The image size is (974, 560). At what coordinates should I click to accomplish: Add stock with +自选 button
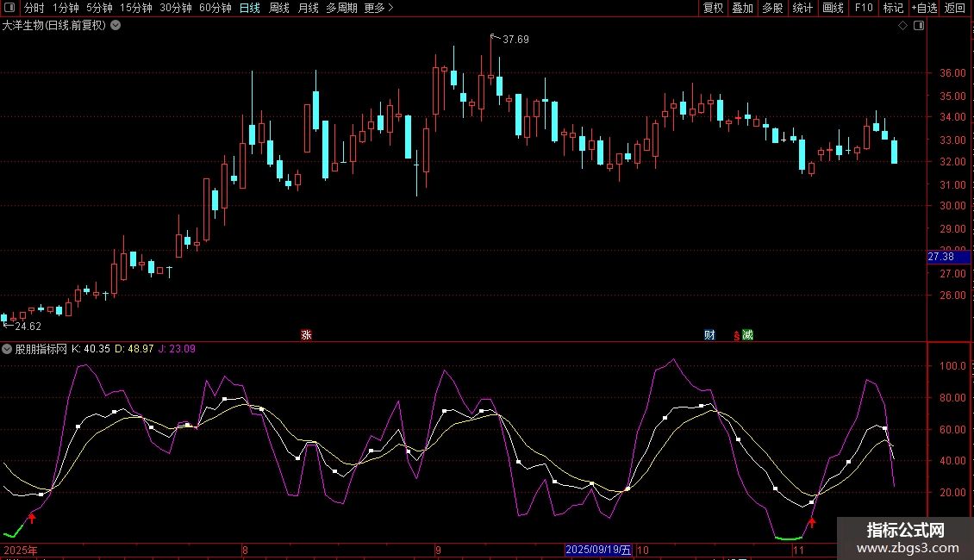pos(924,8)
